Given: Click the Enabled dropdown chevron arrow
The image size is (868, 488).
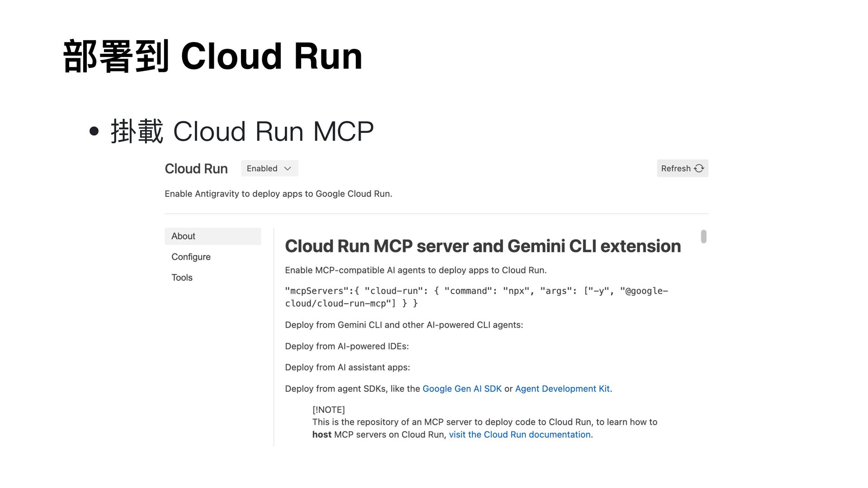Looking at the screenshot, I should point(288,169).
